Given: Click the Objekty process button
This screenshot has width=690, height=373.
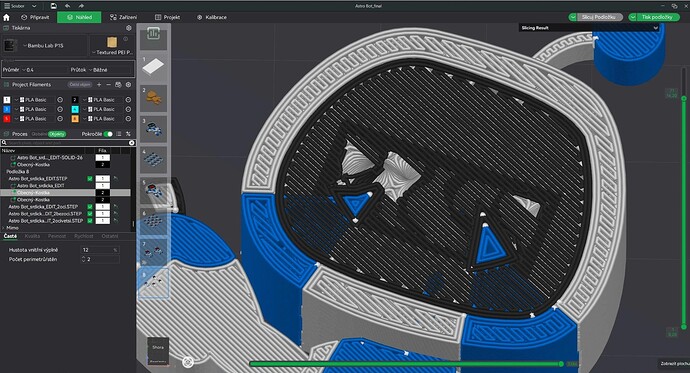Looking at the screenshot, I should 57,134.
